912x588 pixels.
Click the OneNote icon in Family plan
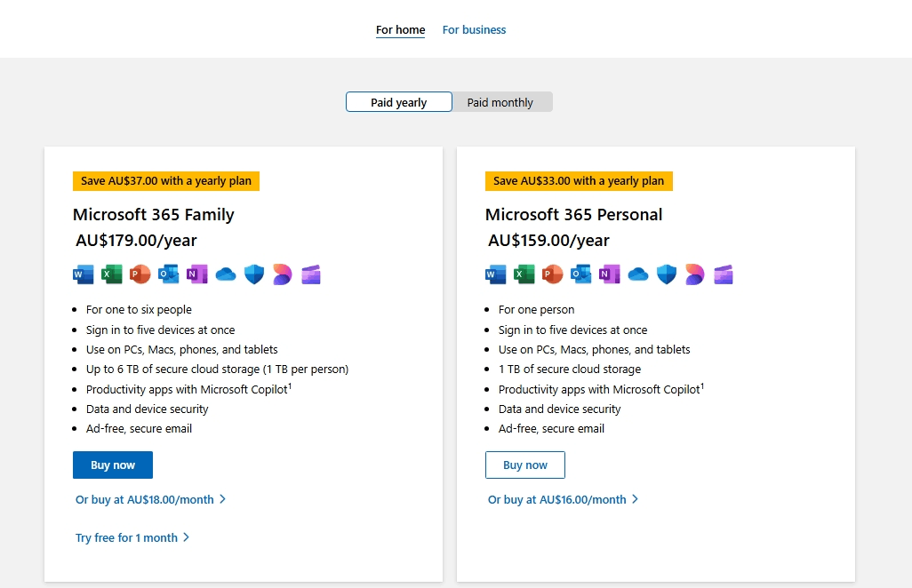click(197, 274)
